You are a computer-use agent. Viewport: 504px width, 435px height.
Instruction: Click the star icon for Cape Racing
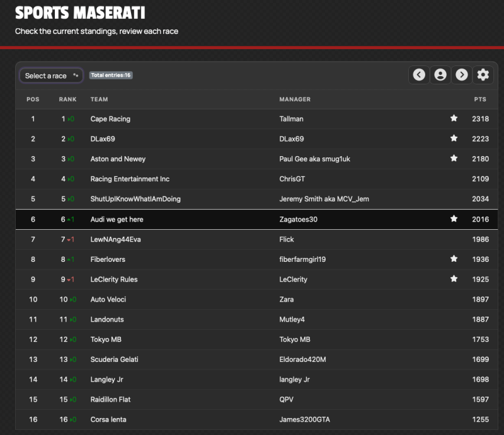tap(454, 118)
